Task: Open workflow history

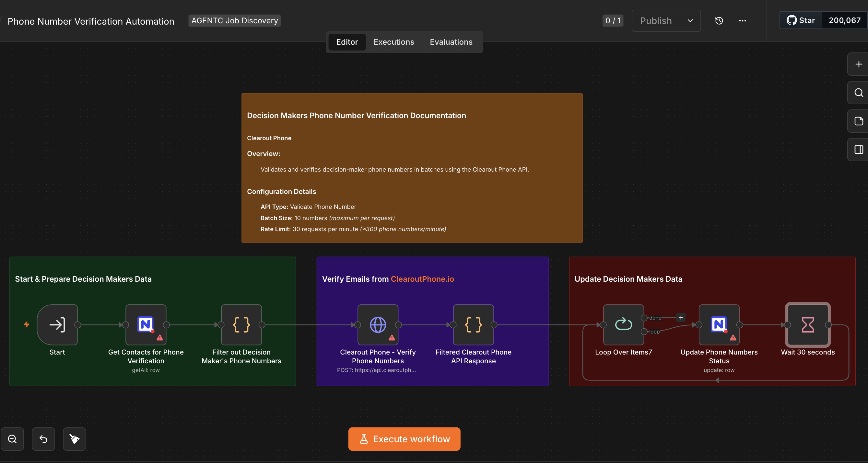Action: tap(719, 21)
